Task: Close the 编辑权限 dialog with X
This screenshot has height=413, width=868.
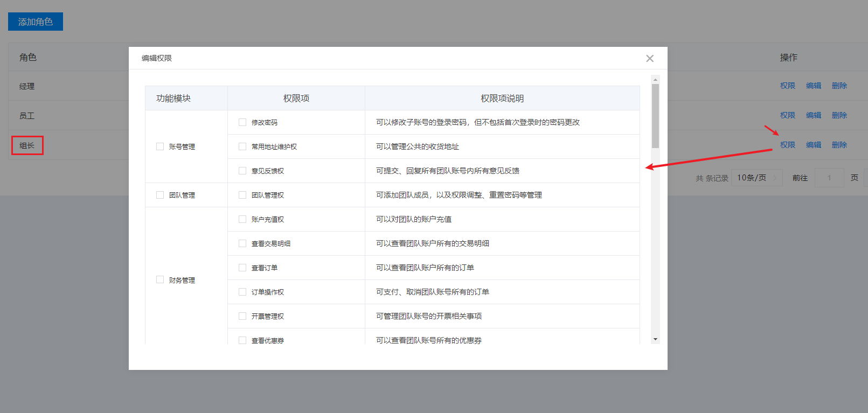Action: tap(650, 59)
